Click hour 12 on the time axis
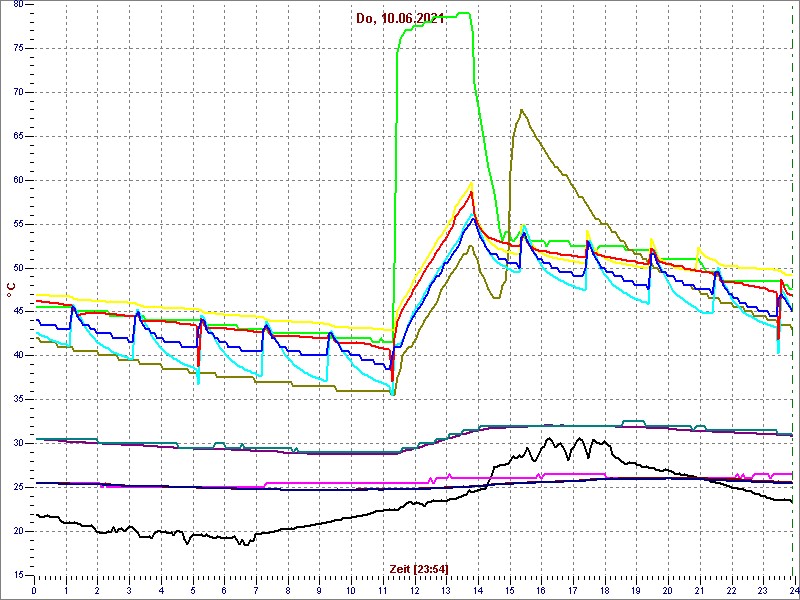Screen dimensions: 800x600 tap(414, 590)
